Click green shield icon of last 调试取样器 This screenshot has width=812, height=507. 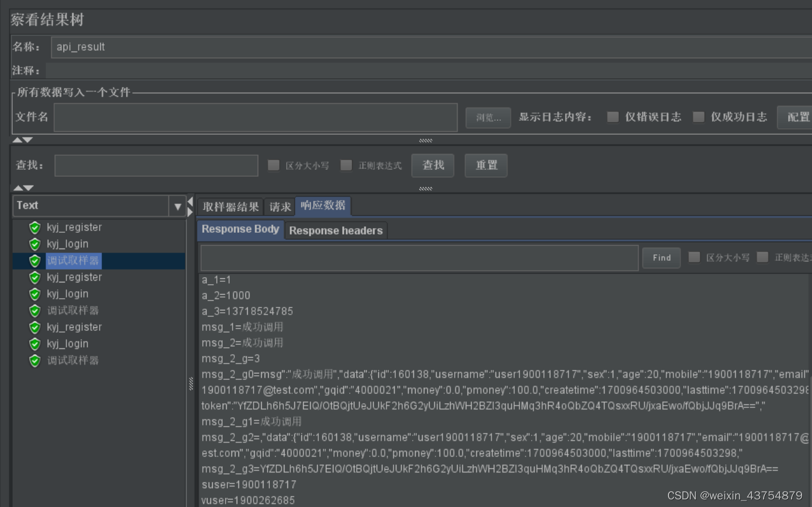[x=35, y=361]
